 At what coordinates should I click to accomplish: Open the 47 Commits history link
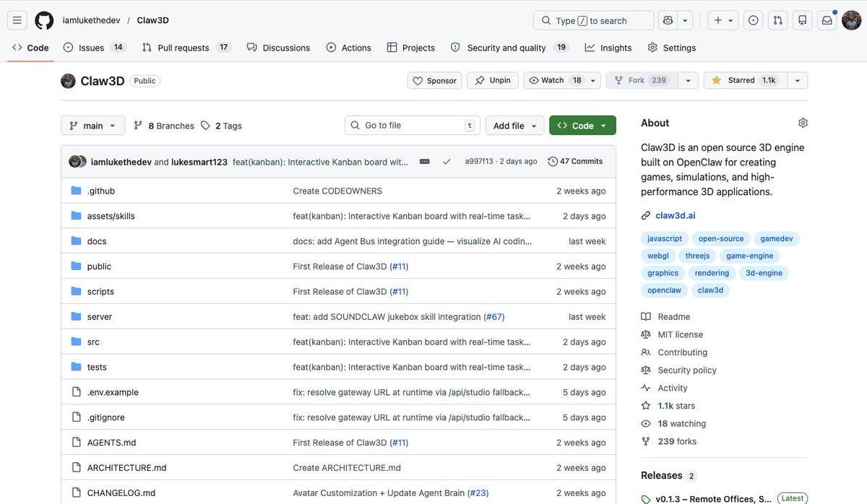[575, 161]
